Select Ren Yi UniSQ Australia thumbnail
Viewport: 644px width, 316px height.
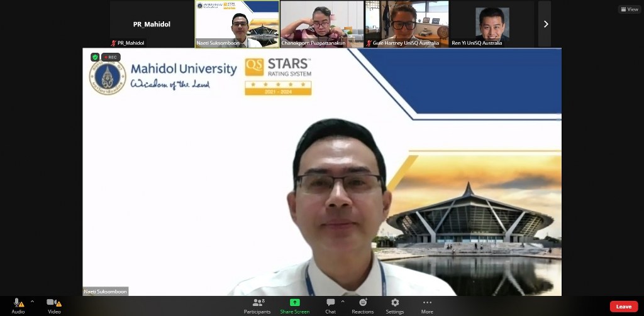click(491, 24)
